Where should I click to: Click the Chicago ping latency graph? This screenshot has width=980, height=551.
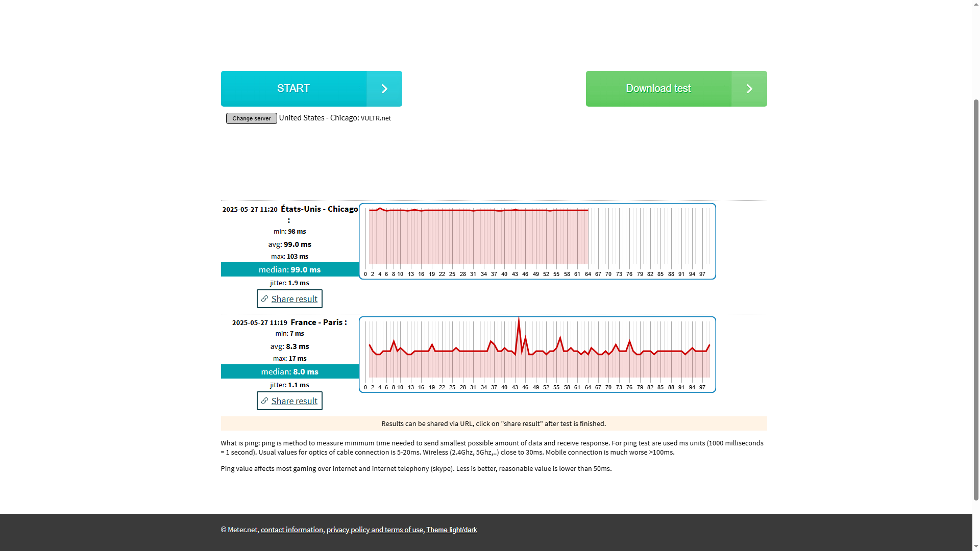point(537,241)
